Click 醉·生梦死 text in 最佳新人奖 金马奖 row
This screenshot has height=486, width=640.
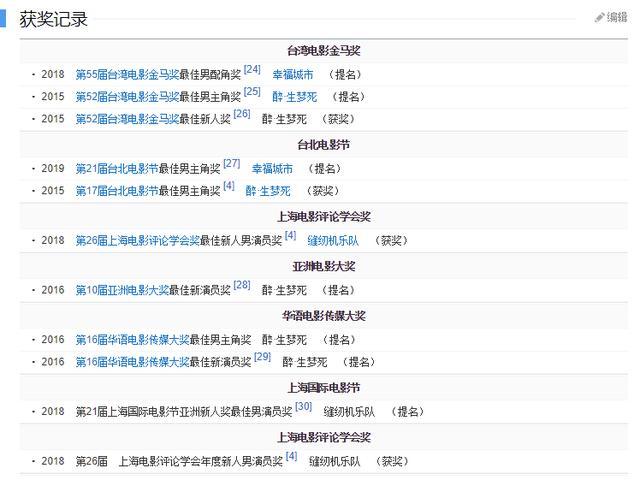284,119
